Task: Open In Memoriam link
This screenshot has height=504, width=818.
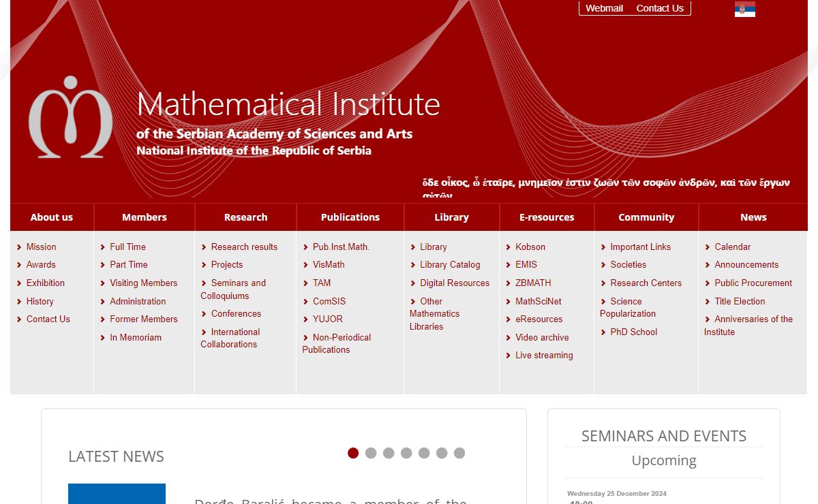Action: pos(136,337)
